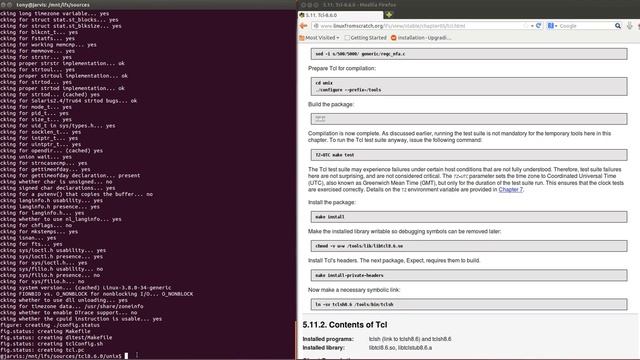Click the terminal title bar text
Image resolution: width=640 pixels, height=360 pixels.
tap(53, 5)
